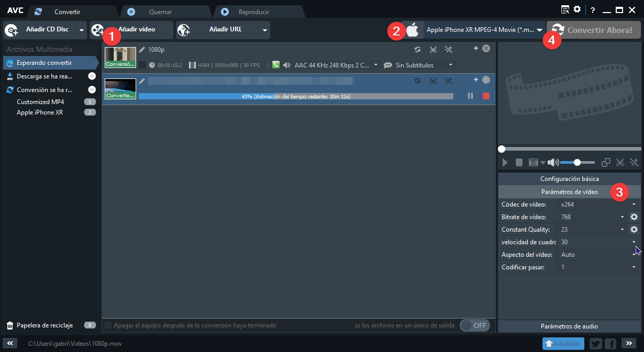Open the Twitter share icon

[x=595, y=344]
